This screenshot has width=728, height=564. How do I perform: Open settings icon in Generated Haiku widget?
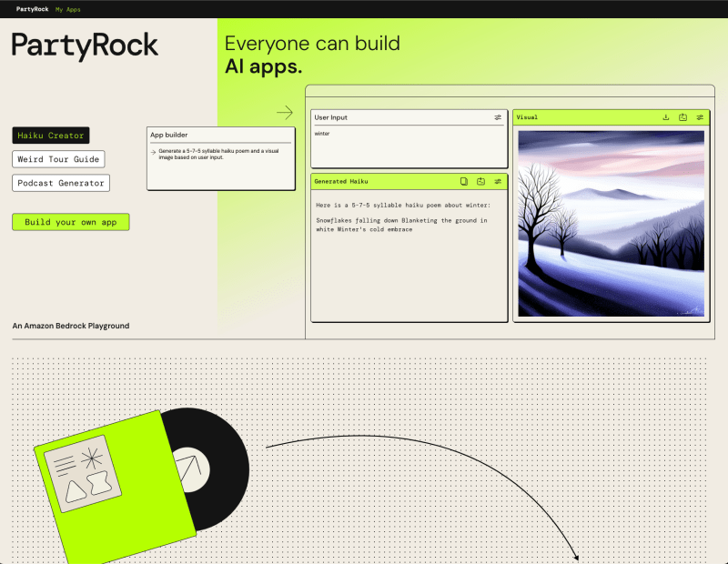click(498, 182)
